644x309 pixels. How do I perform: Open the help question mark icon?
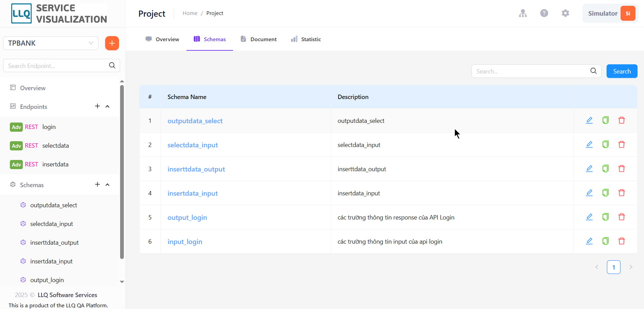pyautogui.click(x=544, y=13)
